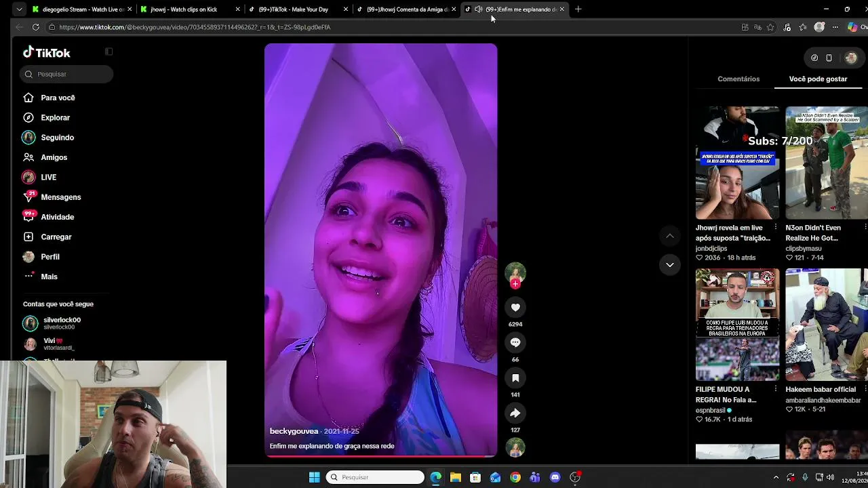Viewport: 868px width, 488px height.
Task: Open File Explorer from the taskbar
Action: (456, 477)
